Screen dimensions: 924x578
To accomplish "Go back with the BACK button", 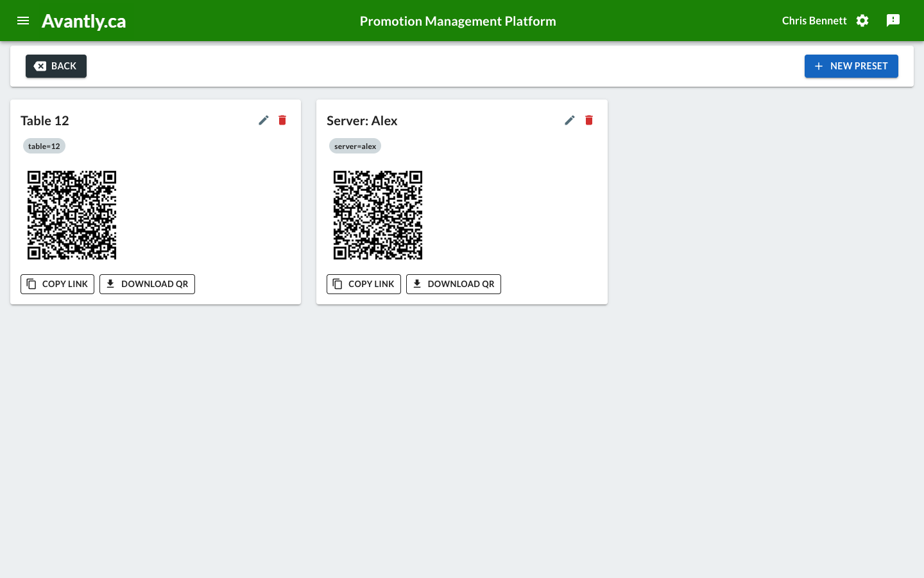I will coord(56,66).
